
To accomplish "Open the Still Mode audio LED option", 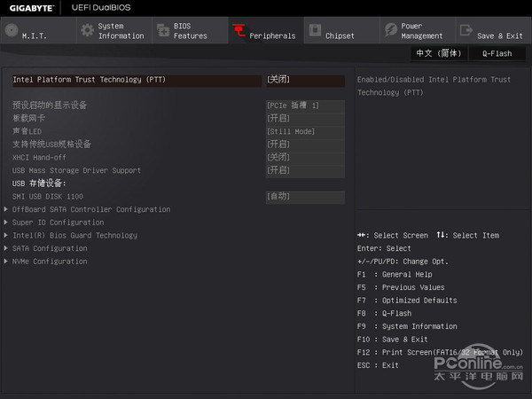I will click(305, 131).
